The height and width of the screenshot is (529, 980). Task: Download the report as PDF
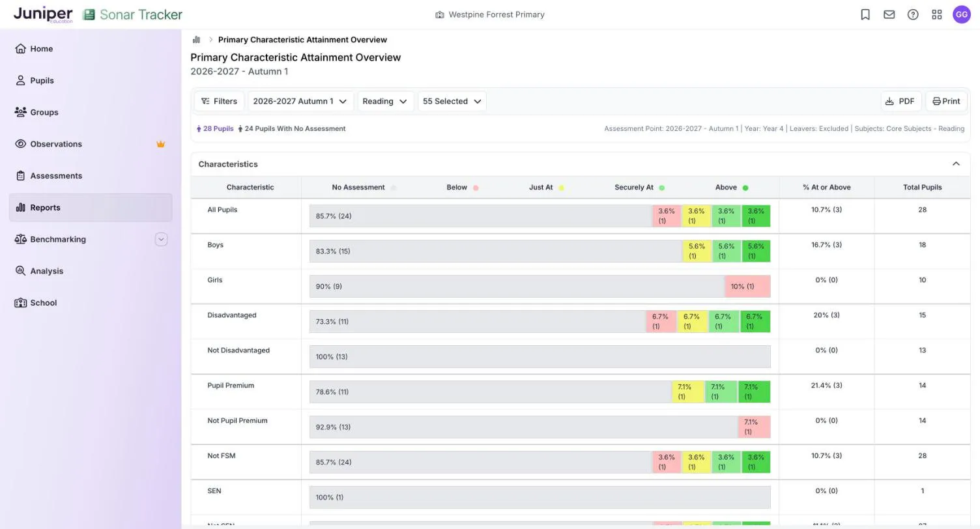point(901,101)
